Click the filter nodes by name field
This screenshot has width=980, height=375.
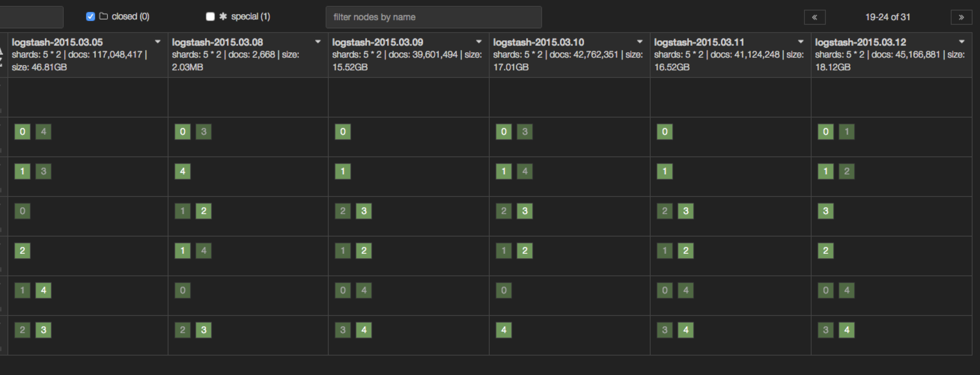pos(433,17)
